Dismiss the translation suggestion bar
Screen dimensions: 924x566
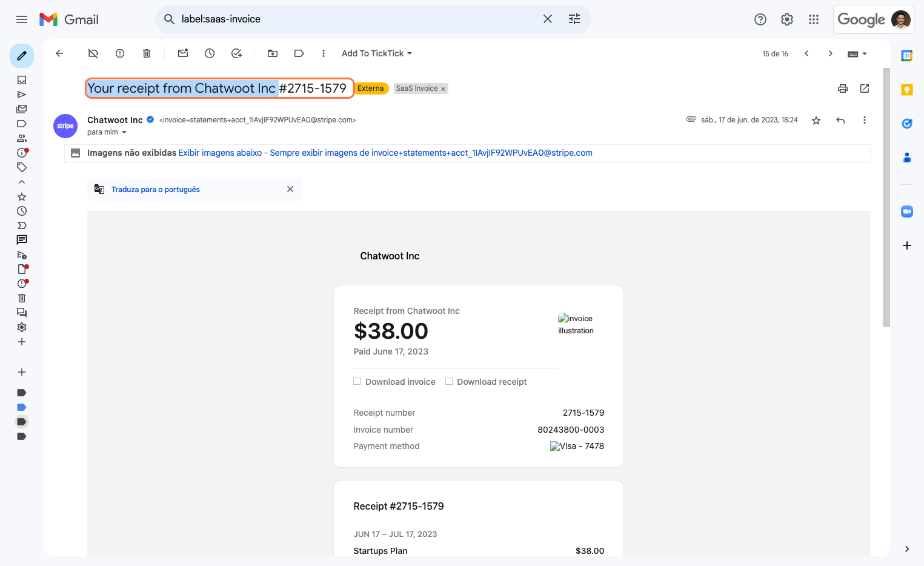point(290,189)
